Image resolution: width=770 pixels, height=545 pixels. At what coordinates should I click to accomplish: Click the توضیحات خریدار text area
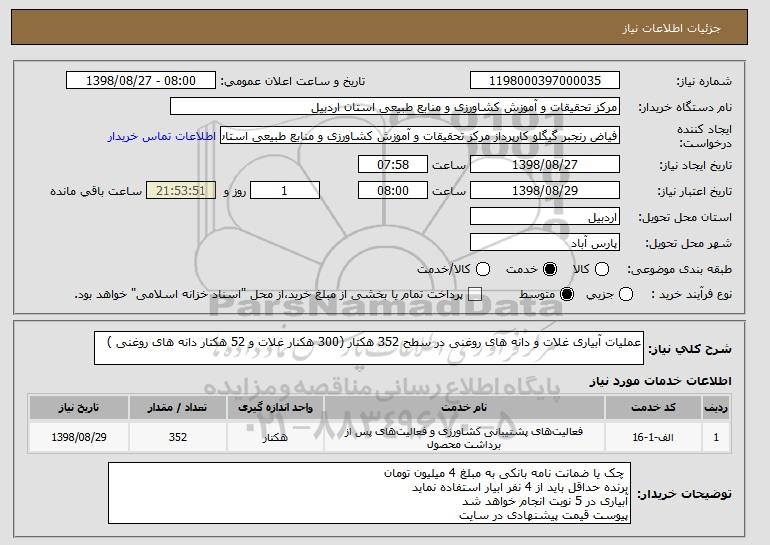coord(369,493)
